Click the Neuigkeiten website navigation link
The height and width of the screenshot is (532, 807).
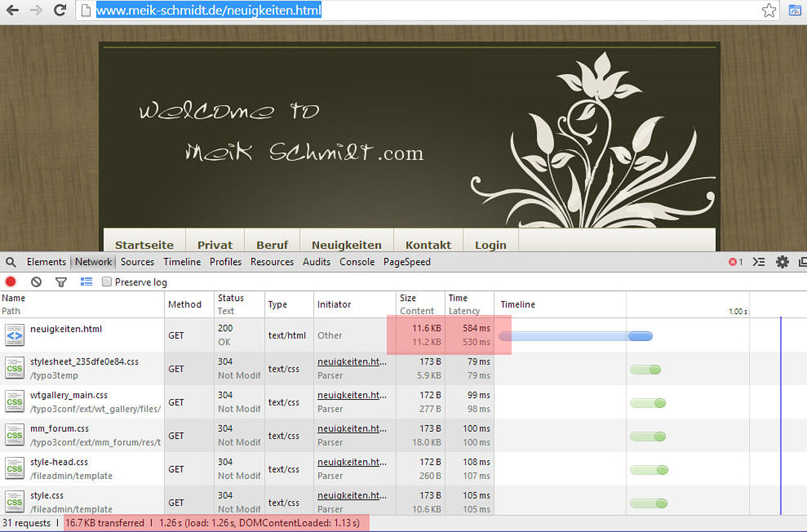[x=346, y=245]
